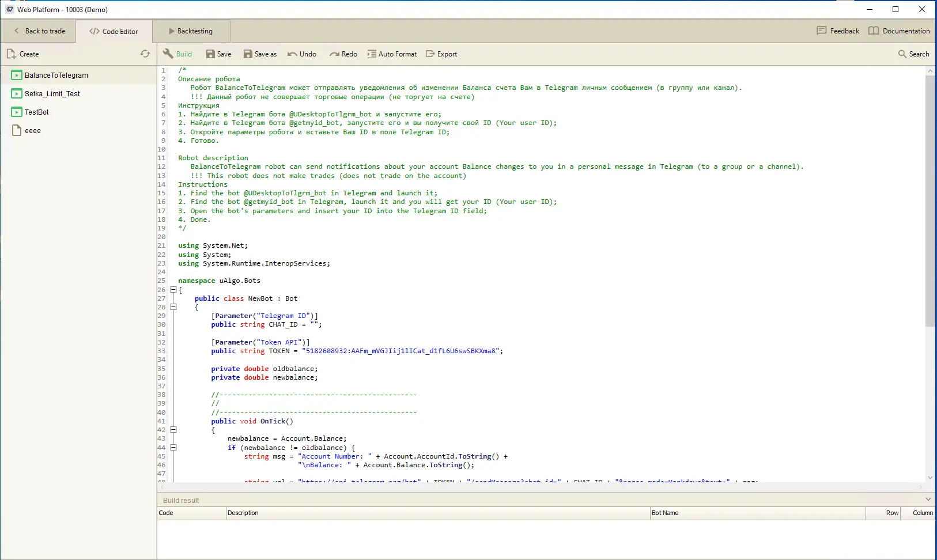Click the Save as button
The width and height of the screenshot is (937, 560).
click(260, 54)
